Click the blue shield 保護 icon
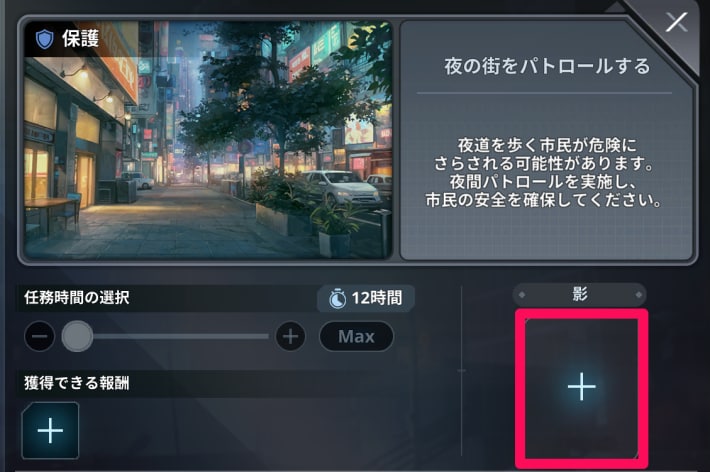Screen dimensions: 710x472 coord(44,39)
